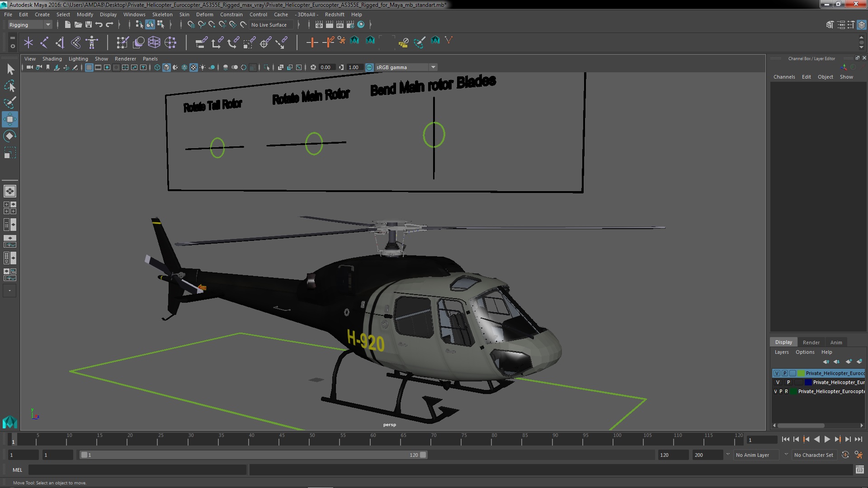Open the Deform menu
868x488 pixels.
204,14
